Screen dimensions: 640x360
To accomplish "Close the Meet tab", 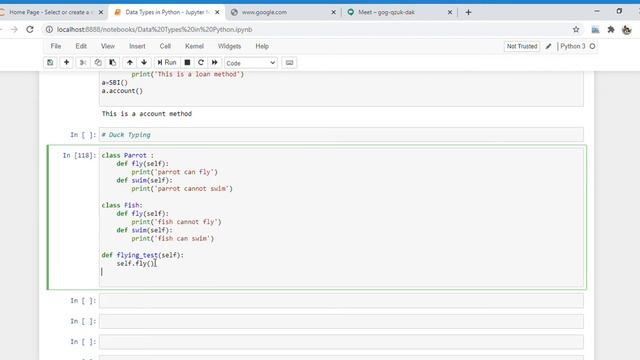I will pos(450,12).
